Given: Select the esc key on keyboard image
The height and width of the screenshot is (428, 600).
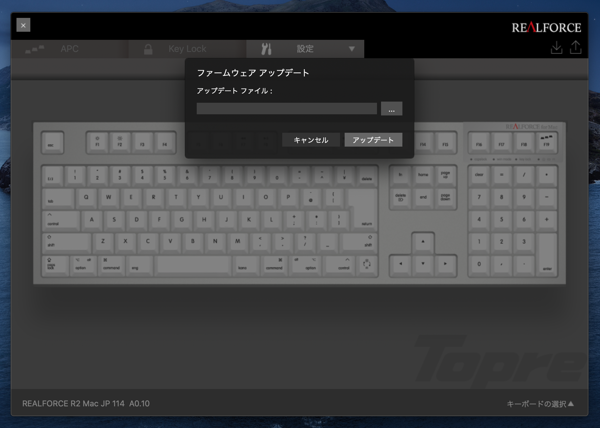Looking at the screenshot, I should 52,142.
